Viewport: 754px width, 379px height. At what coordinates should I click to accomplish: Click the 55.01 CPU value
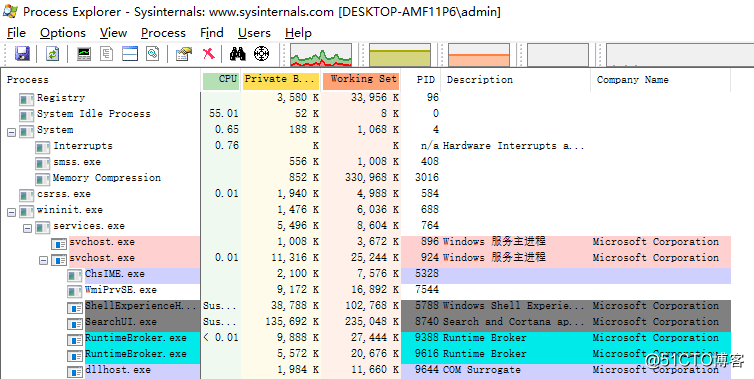pos(224,114)
